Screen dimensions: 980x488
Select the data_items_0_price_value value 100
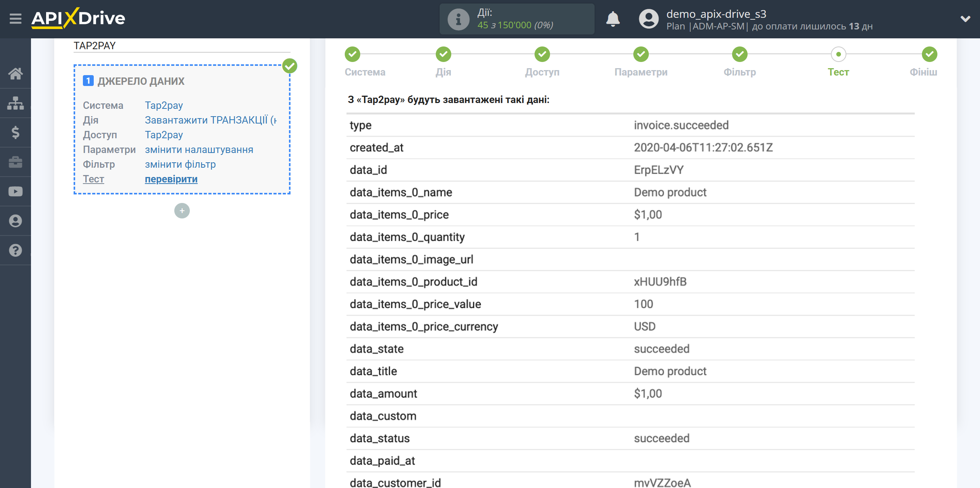point(643,304)
